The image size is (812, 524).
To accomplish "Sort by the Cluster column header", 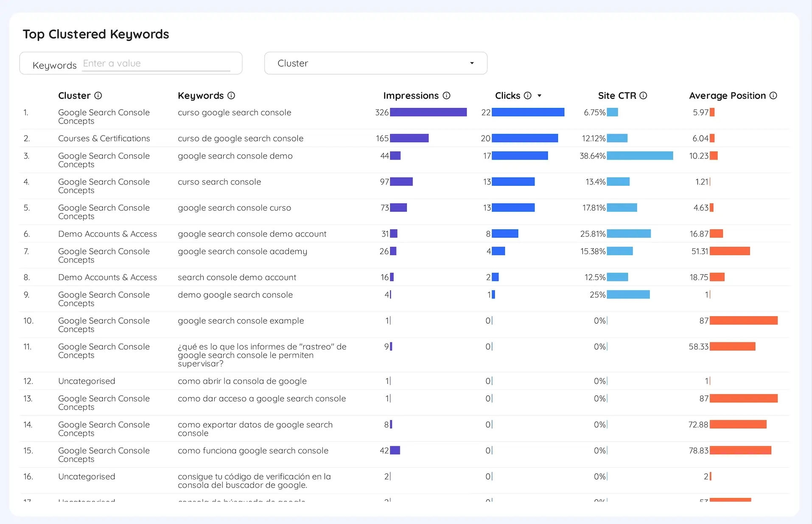I will tap(74, 96).
